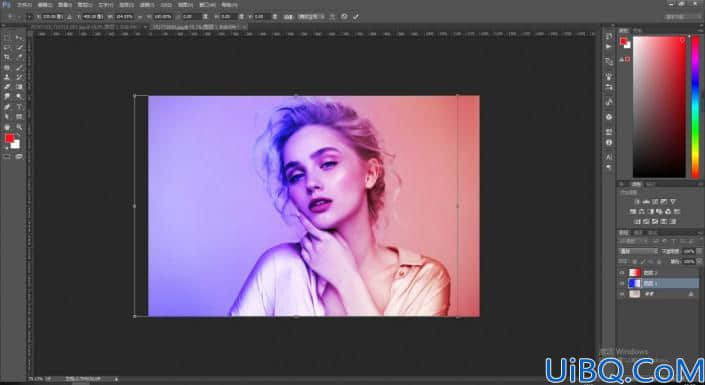Hide the bottom background photo layer

(622, 294)
